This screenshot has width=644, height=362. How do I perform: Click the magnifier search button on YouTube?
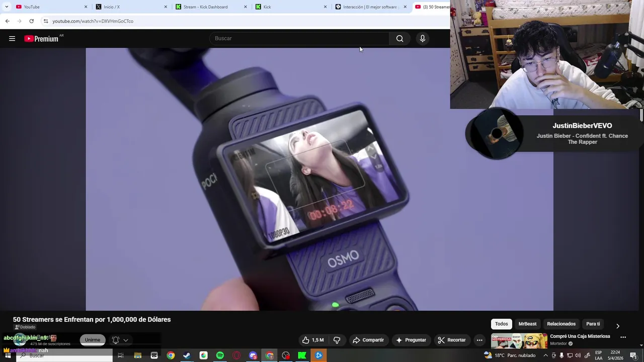(399, 39)
